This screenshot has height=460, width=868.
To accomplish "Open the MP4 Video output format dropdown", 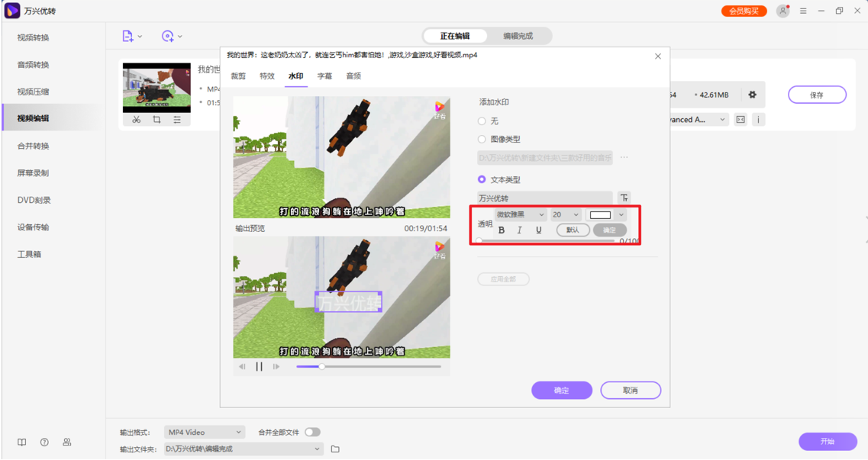I will click(205, 432).
